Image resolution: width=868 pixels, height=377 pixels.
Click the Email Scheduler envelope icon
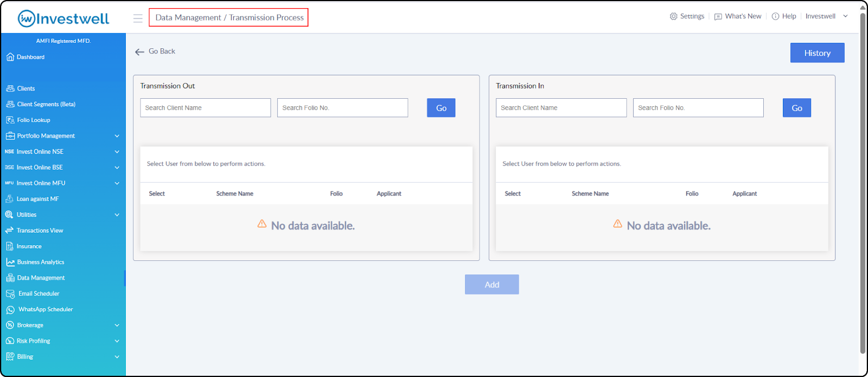coord(10,293)
